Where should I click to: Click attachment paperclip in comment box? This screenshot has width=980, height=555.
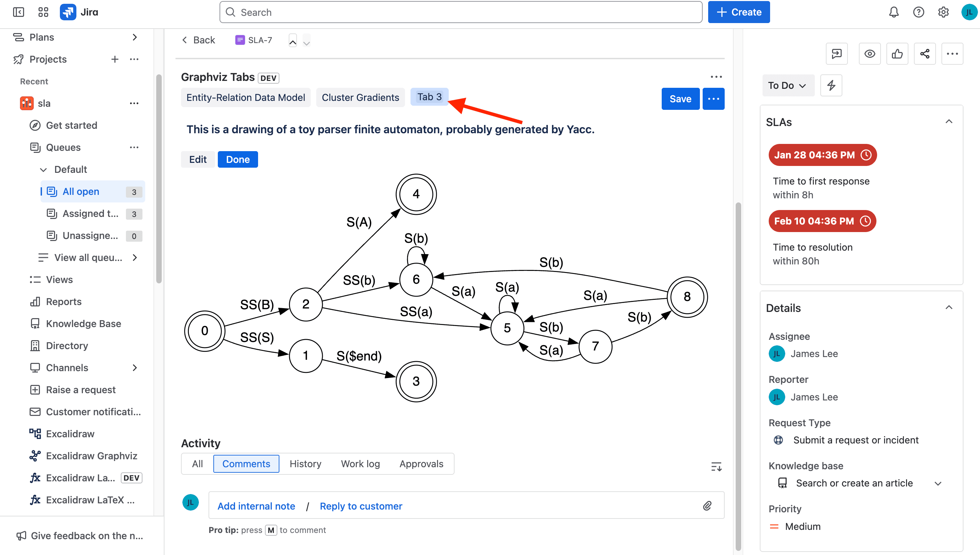(x=707, y=506)
